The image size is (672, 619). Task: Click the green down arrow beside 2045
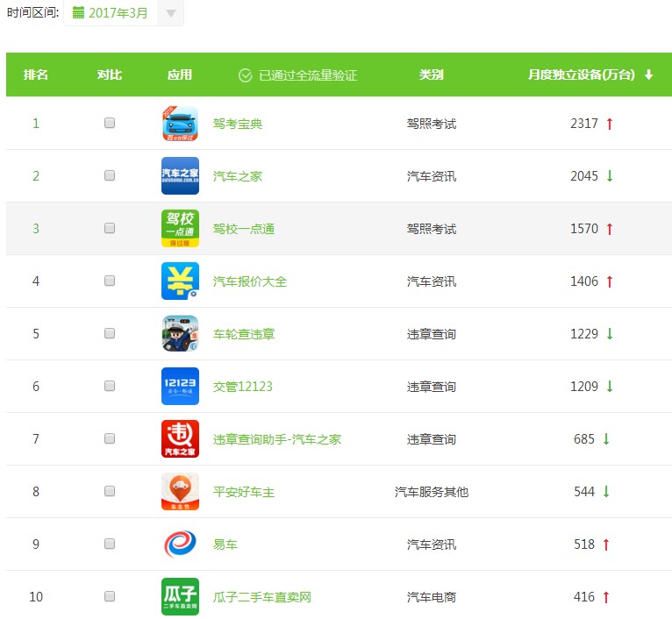(x=610, y=175)
